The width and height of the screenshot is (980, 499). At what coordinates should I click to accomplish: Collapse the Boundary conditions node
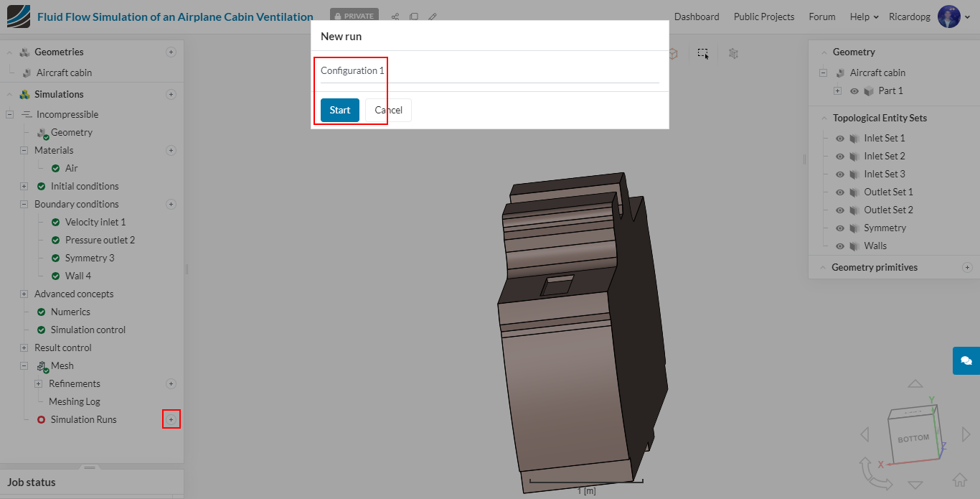[24, 204]
